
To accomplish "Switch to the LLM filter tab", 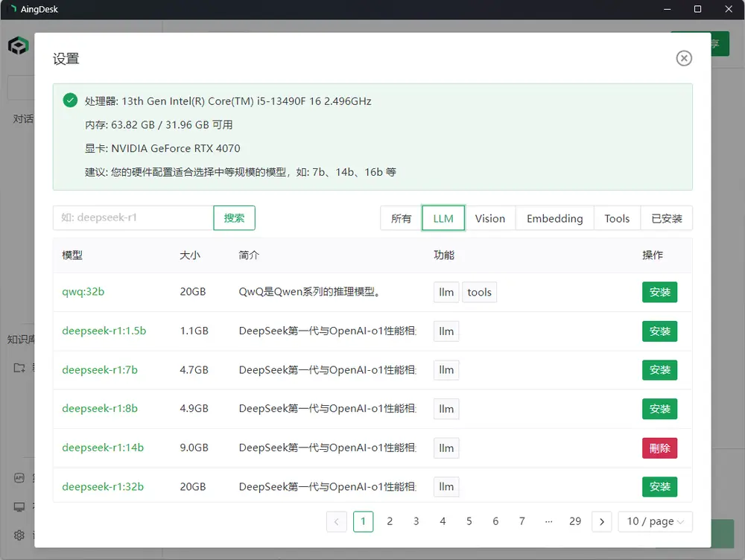I will tap(443, 218).
